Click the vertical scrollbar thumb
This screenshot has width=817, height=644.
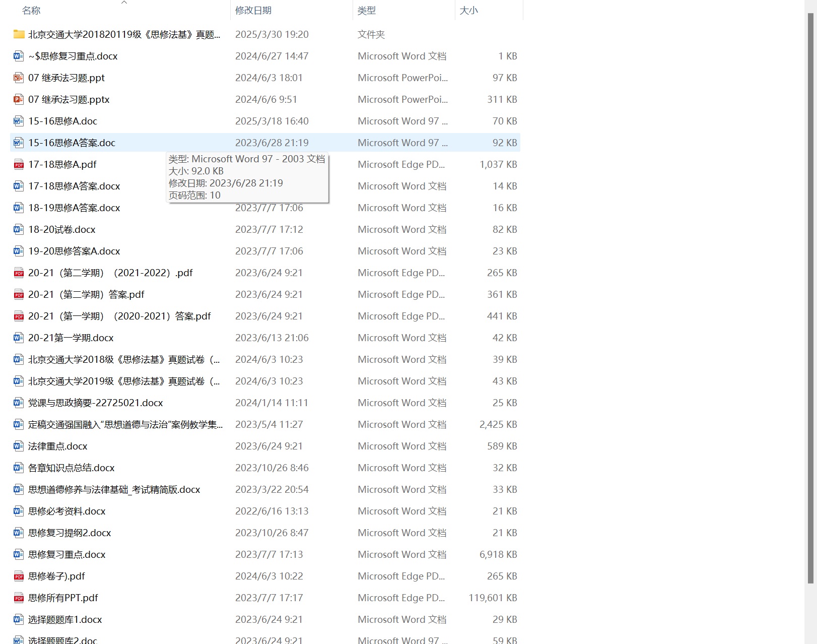(x=810, y=297)
